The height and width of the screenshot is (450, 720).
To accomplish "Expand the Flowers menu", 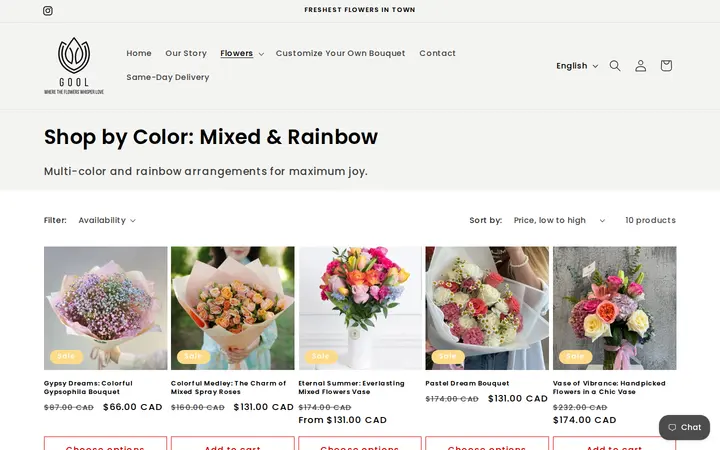I will coord(242,53).
